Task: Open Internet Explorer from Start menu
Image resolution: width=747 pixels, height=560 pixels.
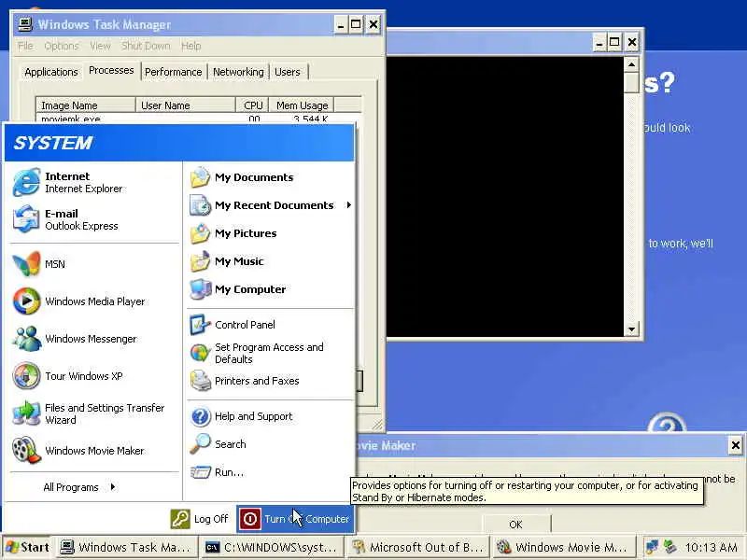Action: pos(68,182)
